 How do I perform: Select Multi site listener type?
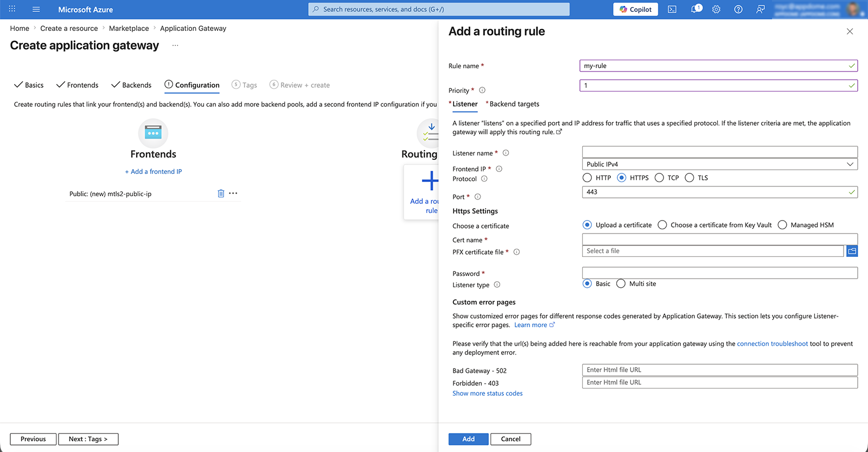pos(621,283)
